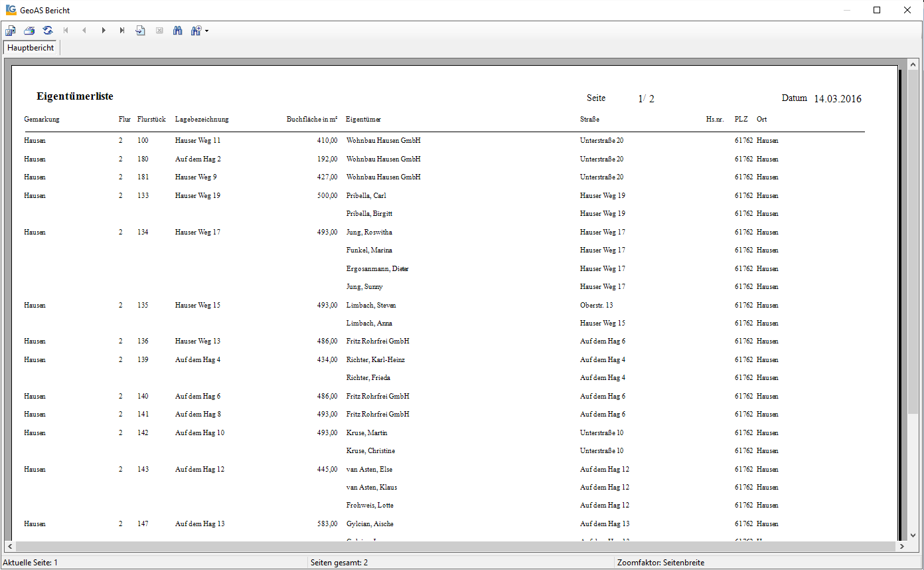Open the go-to-page icon

click(141, 31)
